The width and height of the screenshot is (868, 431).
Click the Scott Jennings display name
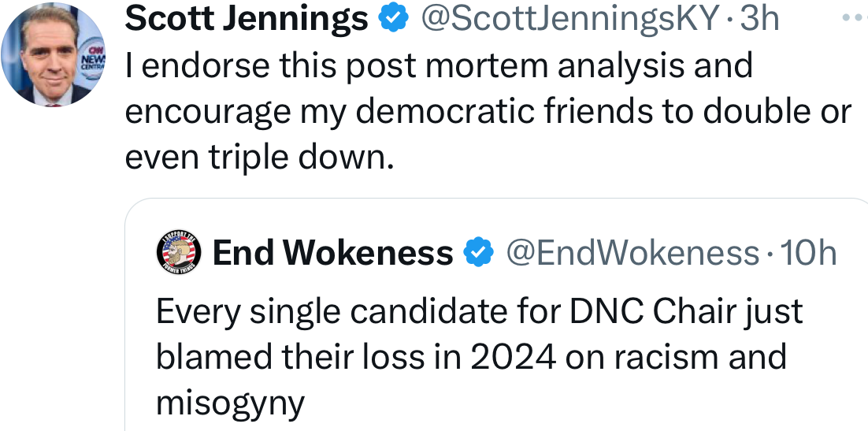(247, 19)
